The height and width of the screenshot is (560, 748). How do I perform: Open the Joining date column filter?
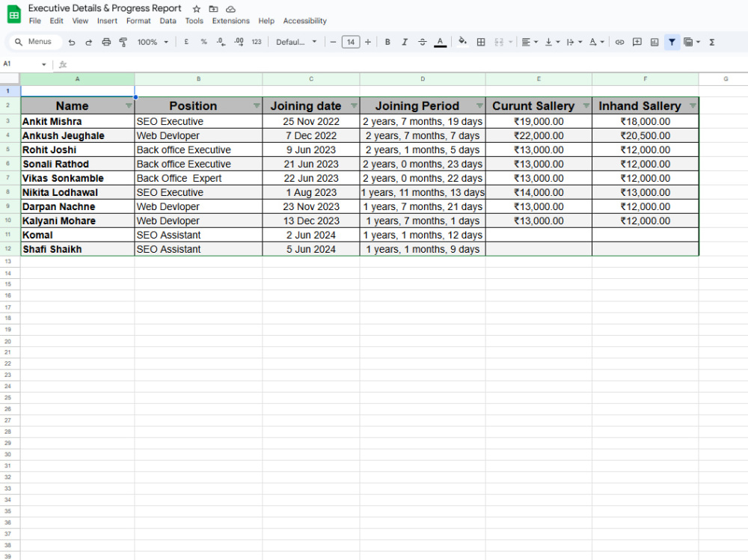(354, 105)
